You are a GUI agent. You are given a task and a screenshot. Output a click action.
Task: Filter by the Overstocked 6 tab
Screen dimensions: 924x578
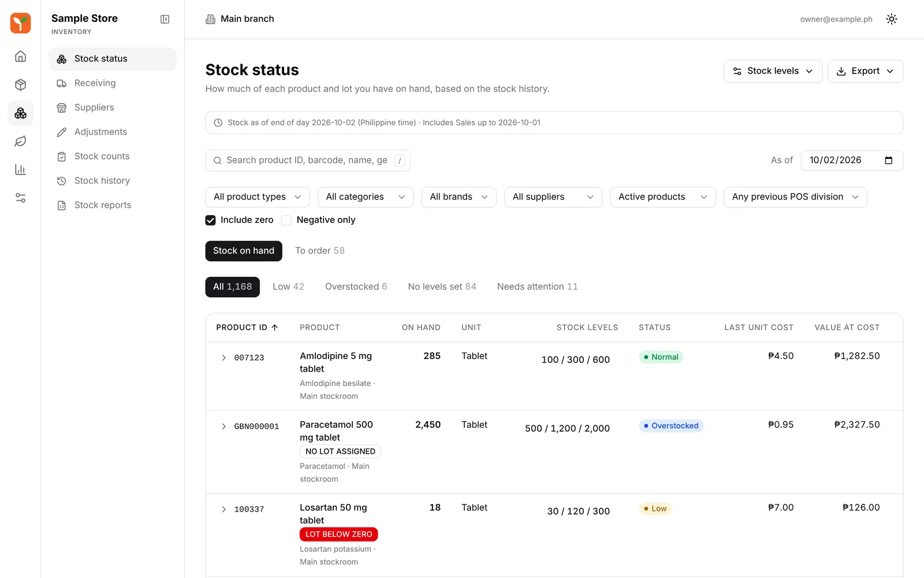click(x=356, y=287)
